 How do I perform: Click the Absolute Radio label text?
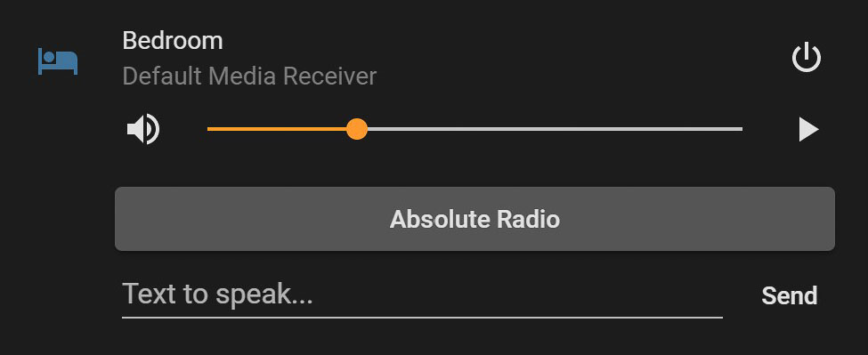click(x=475, y=219)
